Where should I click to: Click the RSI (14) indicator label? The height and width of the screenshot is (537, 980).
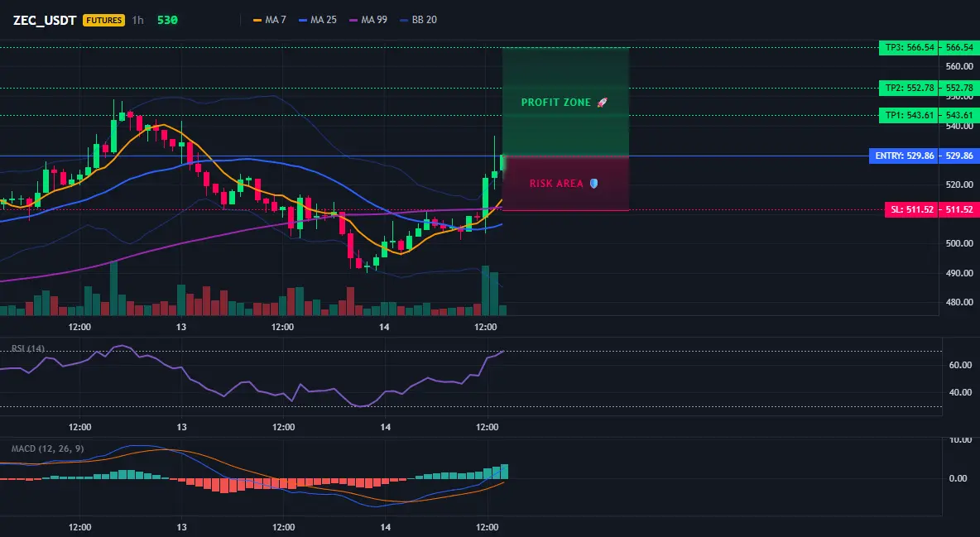28,348
